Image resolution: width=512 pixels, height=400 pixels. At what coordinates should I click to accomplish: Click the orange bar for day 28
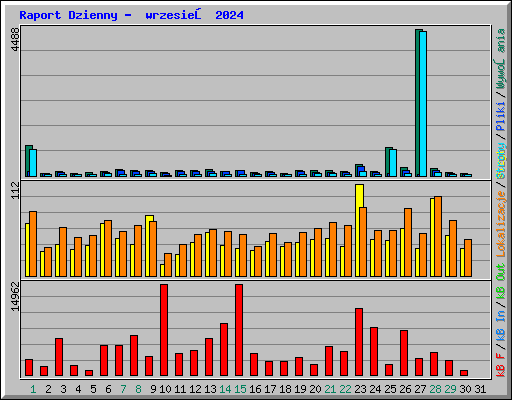(438, 236)
